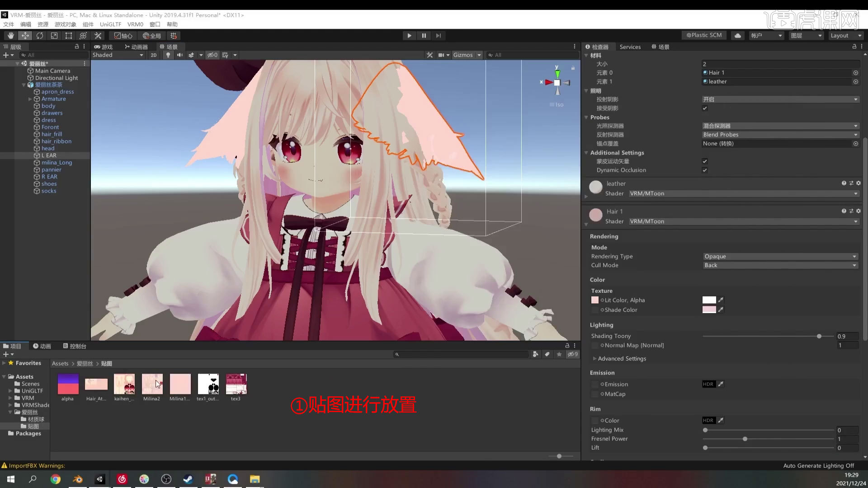Open the Cull Mode dropdown set to Back
This screenshot has width=868, height=488.
(780, 265)
